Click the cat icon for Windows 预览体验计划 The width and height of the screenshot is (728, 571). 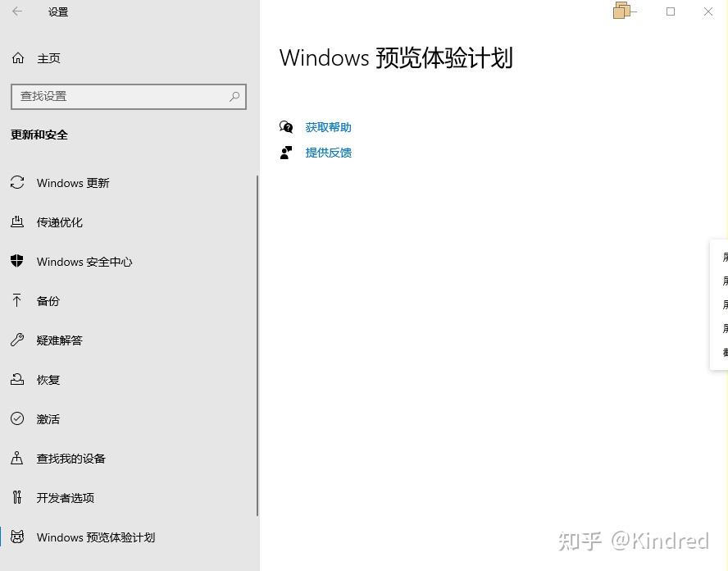click(x=17, y=537)
